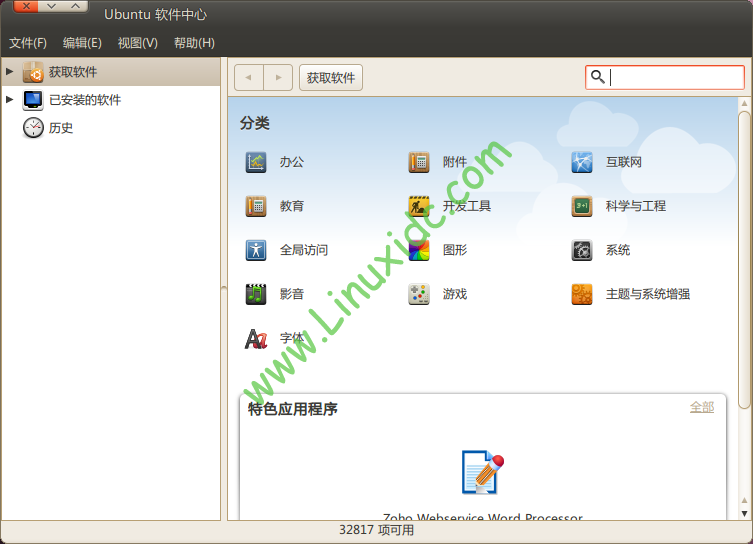Open the 视图(V) menu
753x544 pixels.
[x=138, y=43]
